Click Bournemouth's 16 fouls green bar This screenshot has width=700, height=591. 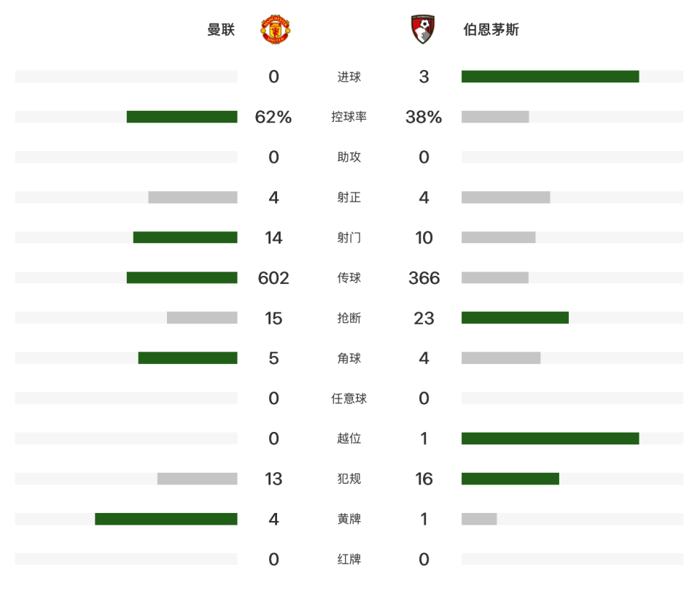tap(510, 479)
